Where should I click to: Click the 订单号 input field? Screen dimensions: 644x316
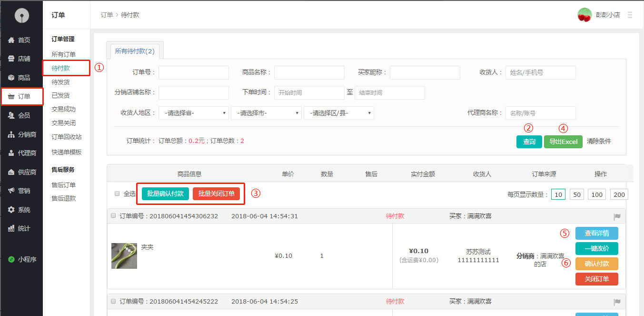click(193, 72)
